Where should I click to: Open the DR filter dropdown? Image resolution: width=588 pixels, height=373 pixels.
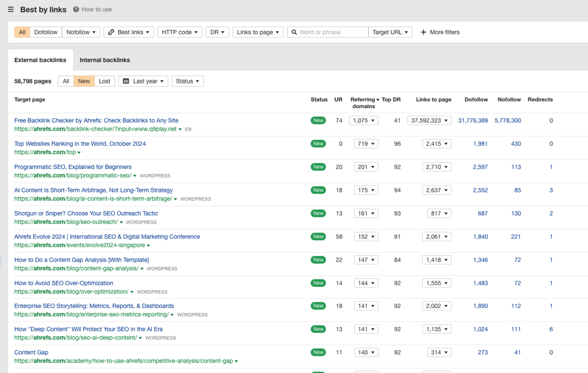(x=217, y=32)
